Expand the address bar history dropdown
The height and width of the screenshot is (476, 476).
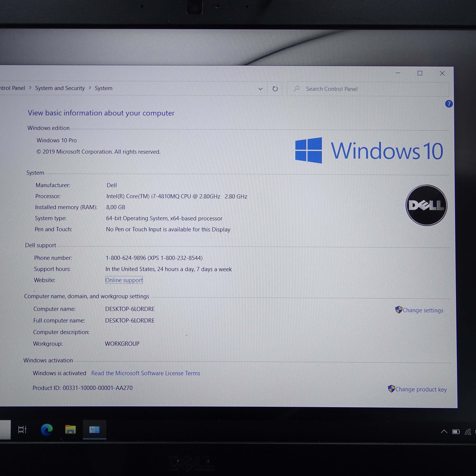(260, 89)
